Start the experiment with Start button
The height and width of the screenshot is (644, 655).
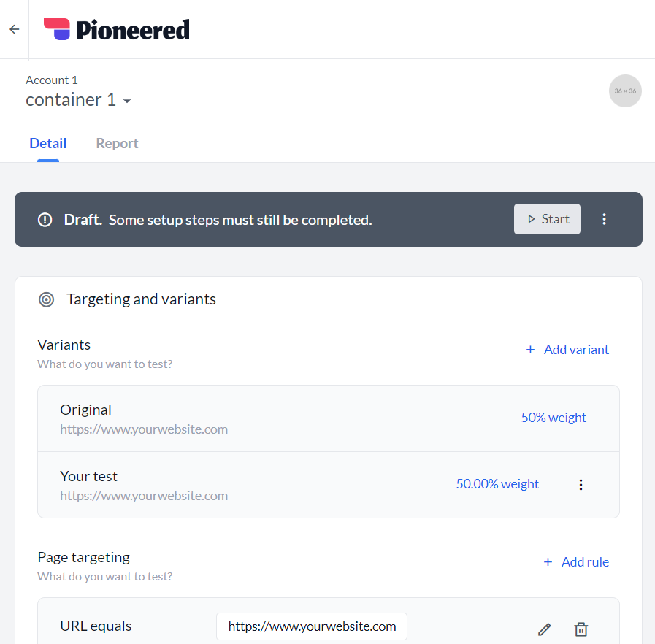coord(547,219)
